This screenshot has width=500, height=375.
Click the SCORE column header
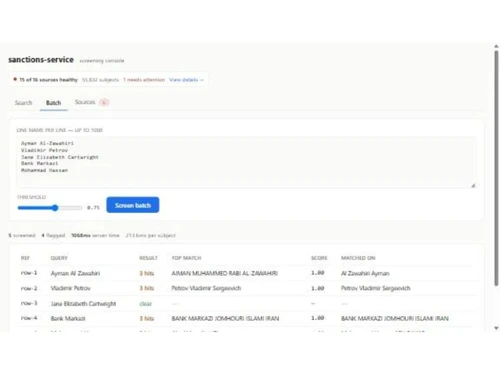[x=319, y=258]
